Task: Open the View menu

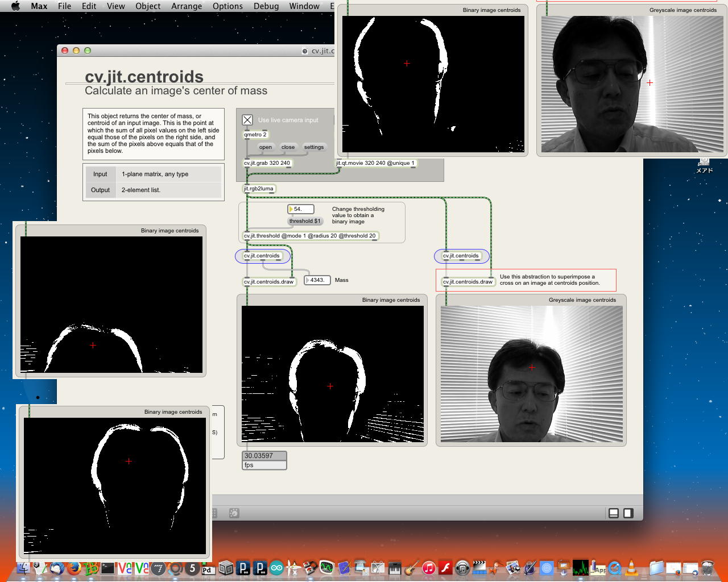Action: [x=116, y=6]
